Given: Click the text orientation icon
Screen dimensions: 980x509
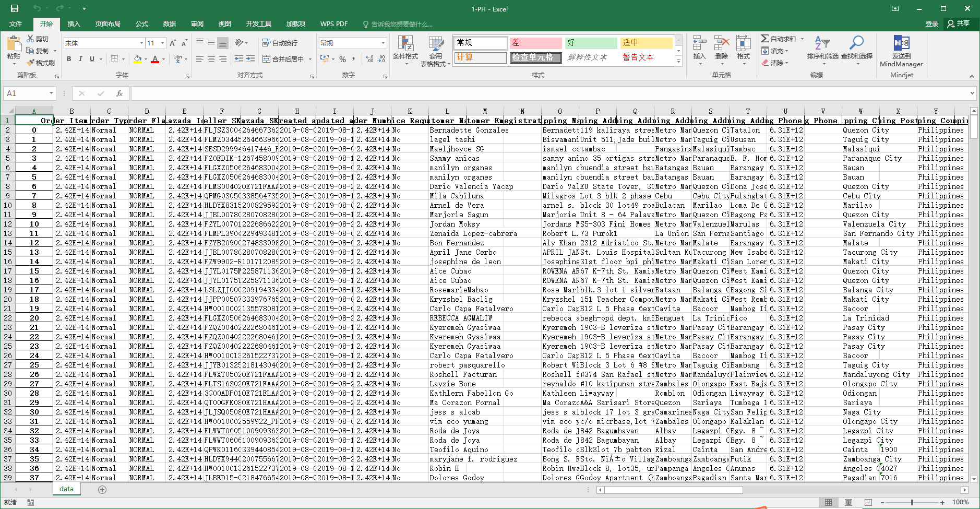Looking at the screenshot, I should tap(240, 43).
